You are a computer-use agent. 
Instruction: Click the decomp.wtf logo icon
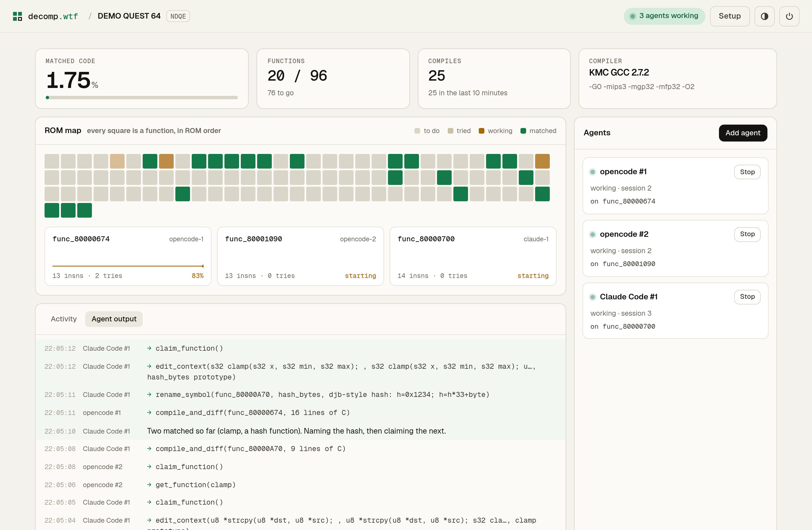17,16
